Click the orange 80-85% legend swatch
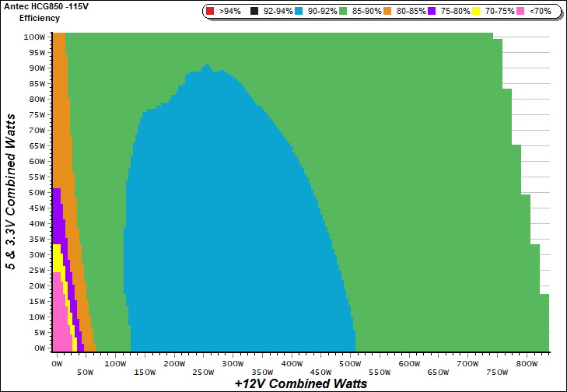The width and height of the screenshot is (567, 392). pos(387,12)
